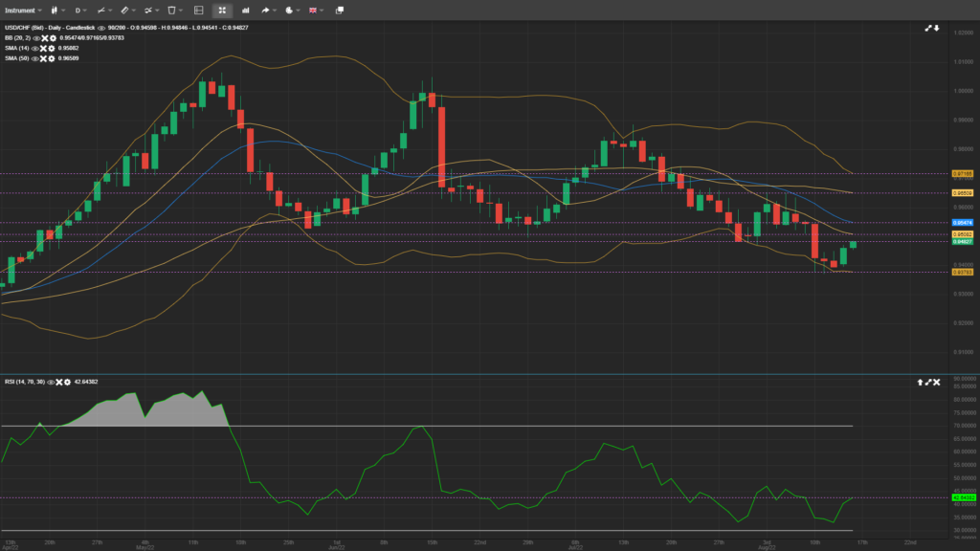Open the chart grid layout icon

click(198, 8)
